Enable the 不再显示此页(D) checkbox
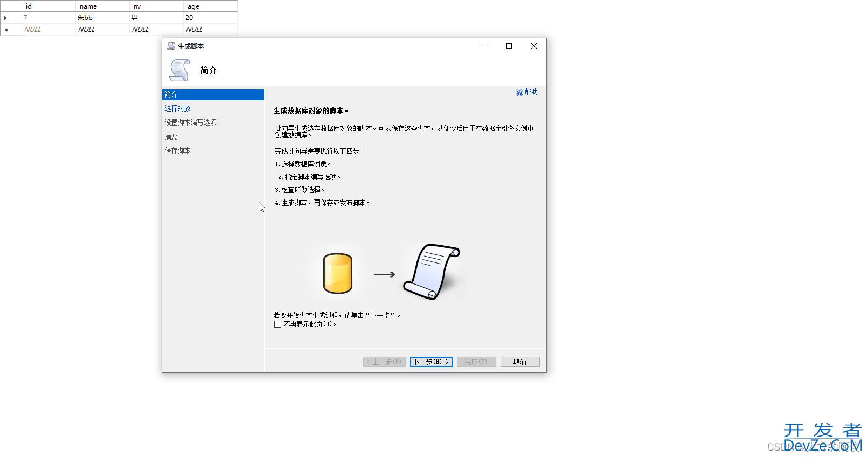Viewport: 868px width, 457px height. pos(278,324)
